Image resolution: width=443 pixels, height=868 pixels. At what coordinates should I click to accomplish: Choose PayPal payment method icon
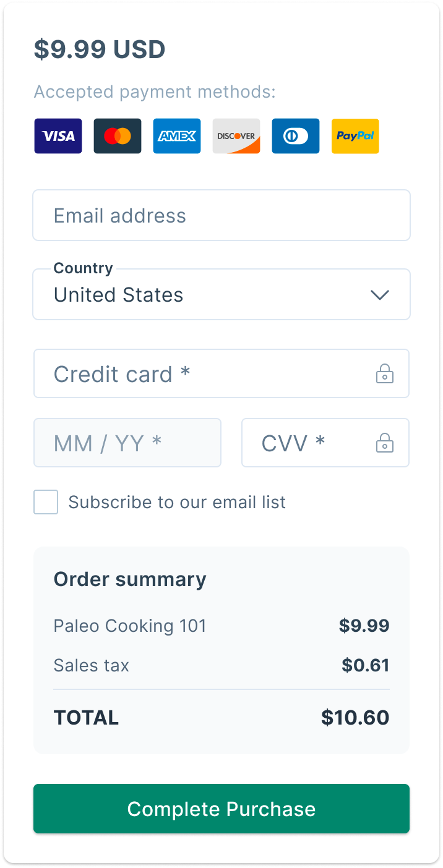click(355, 136)
